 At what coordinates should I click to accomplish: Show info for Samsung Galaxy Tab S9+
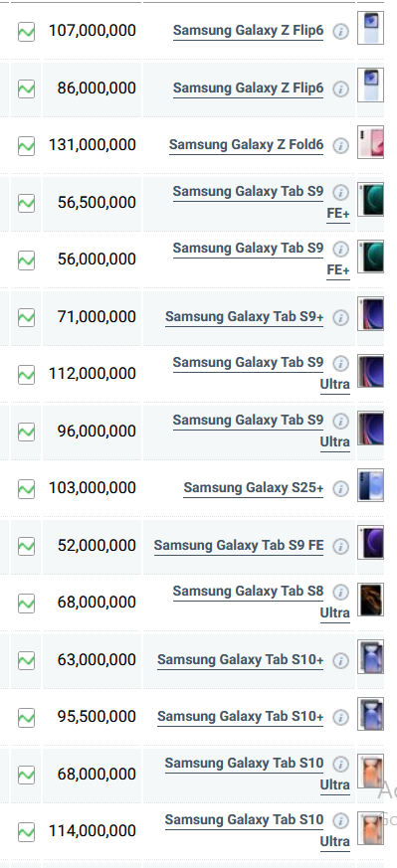(341, 318)
